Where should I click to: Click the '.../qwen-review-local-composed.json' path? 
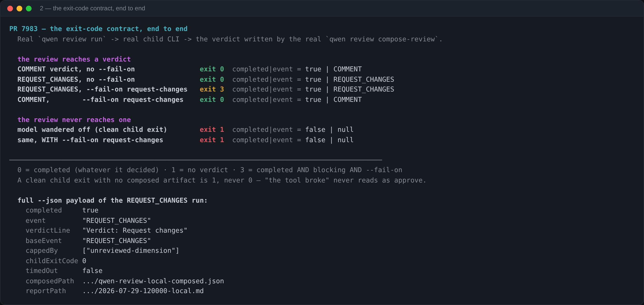click(x=153, y=281)
